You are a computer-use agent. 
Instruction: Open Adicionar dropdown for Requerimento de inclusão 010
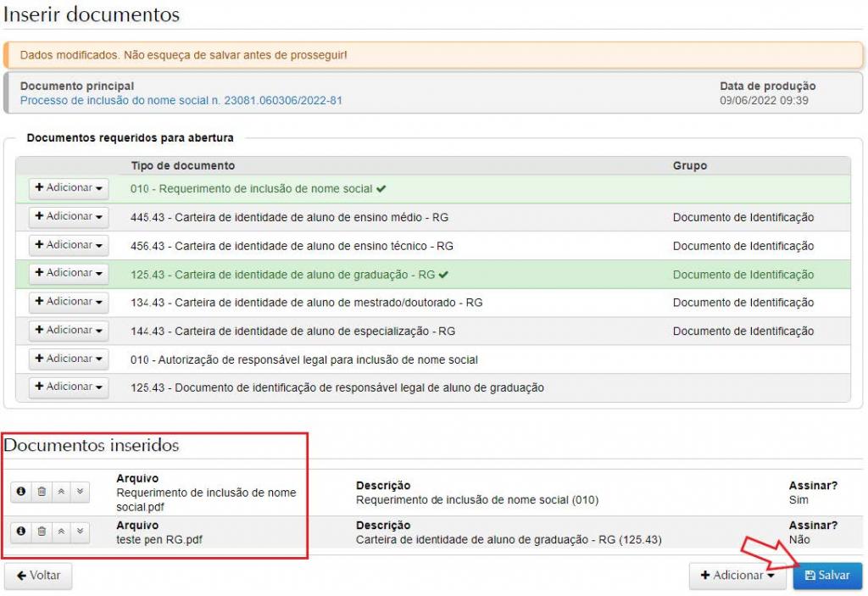(x=69, y=188)
